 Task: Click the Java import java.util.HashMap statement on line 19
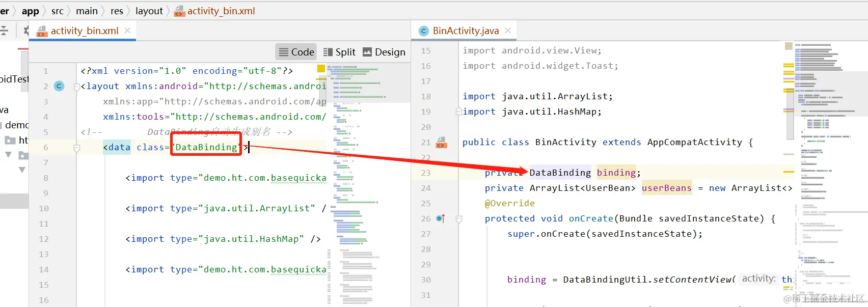532,111
